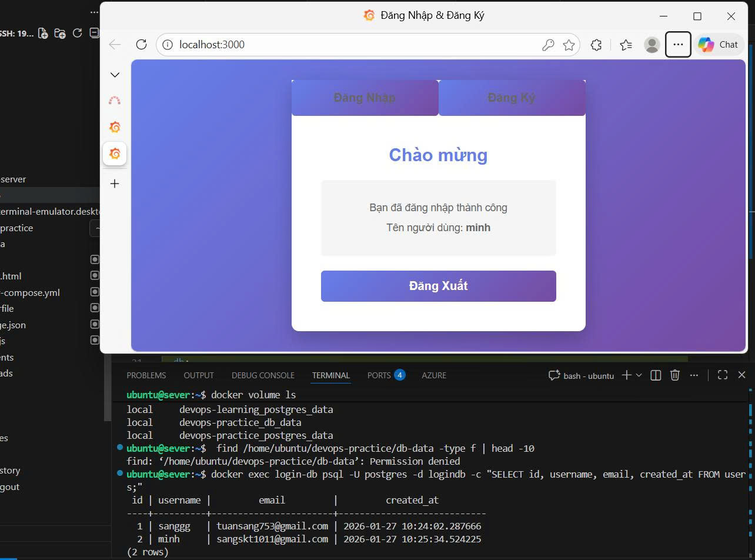Switch to the Đăng Ký tab
Image resolution: width=755 pixels, height=560 pixels.
pyautogui.click(x=512, y=98)
